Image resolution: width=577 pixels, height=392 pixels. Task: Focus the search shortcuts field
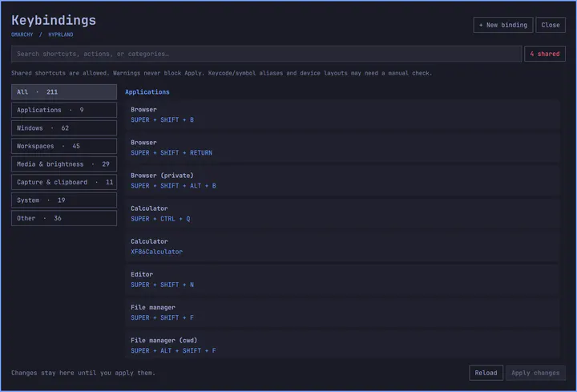(266, 54)
